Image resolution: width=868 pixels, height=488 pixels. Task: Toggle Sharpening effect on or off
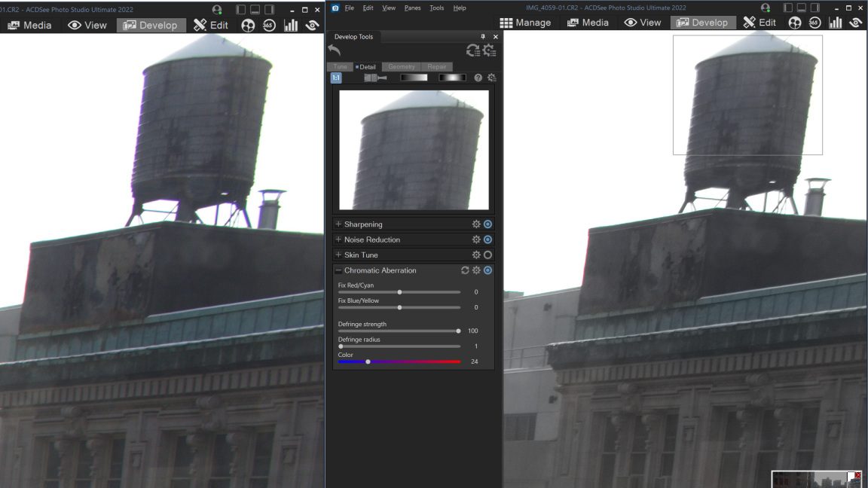pyautogui.click(x=488, y=224)
